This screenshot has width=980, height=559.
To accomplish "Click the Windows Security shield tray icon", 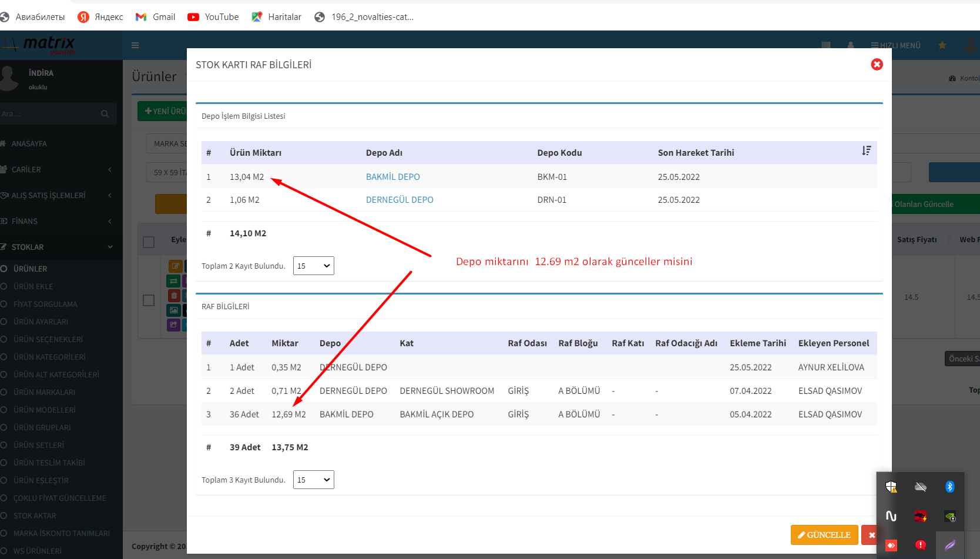I will [891, 487].
